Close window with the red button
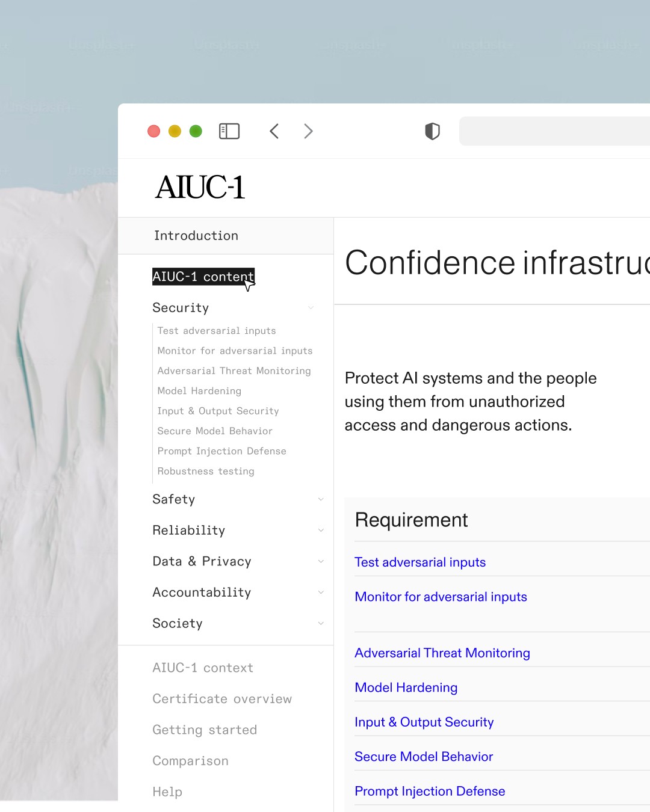The width and height of the screenshot is (650, 812). (x=154, y=131)
